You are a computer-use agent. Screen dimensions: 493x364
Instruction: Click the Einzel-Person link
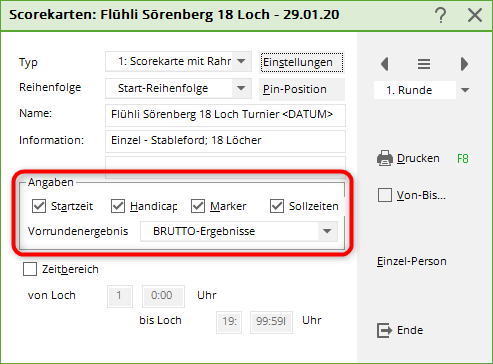pyautogui.click(x=412, y=261)
